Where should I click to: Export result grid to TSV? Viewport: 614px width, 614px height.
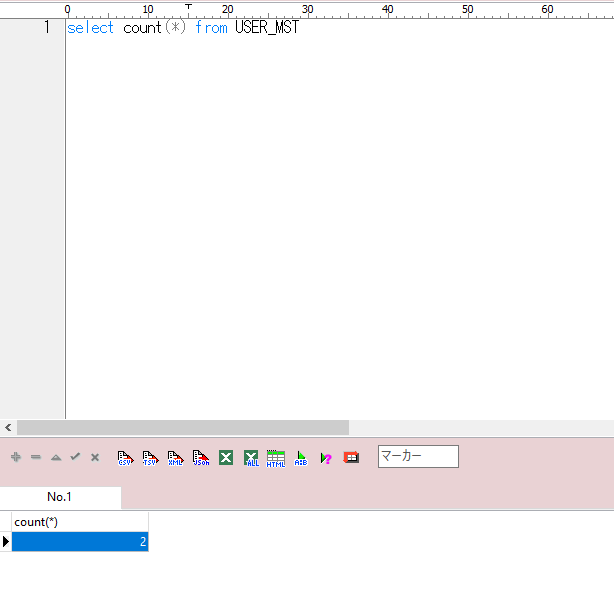[150, 458]
